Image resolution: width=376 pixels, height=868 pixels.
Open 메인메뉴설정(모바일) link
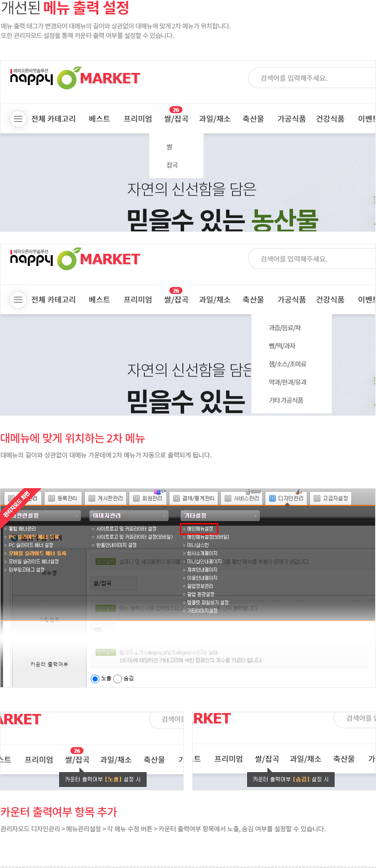click(208, 537)
